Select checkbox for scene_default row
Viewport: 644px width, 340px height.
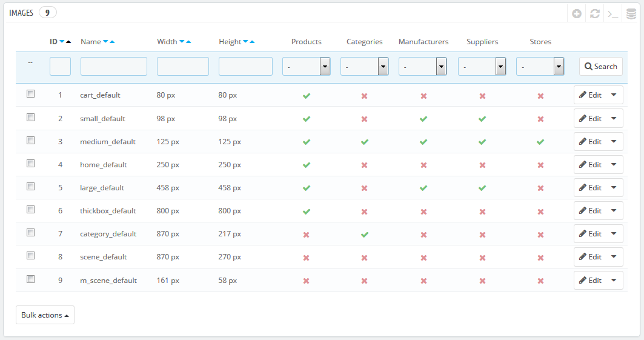point(30,255)
